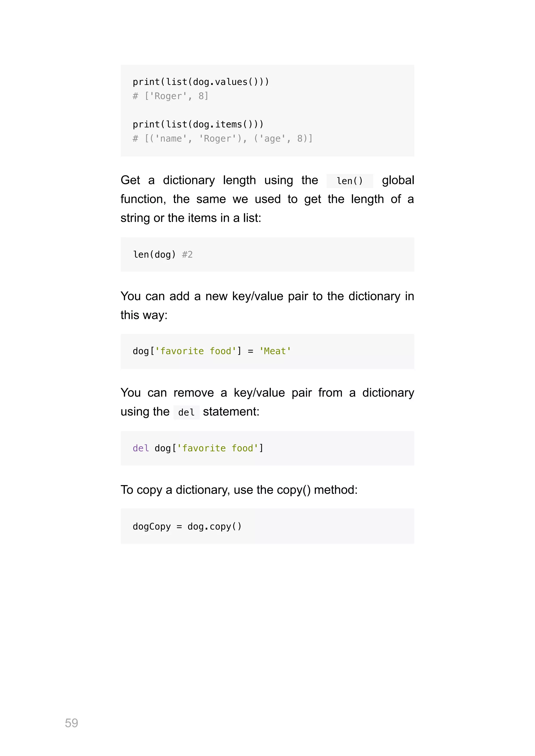This screenshot has width=535, height=756.
Task: Click the sentence 'To copy a dictionary'
Action: 239,490
